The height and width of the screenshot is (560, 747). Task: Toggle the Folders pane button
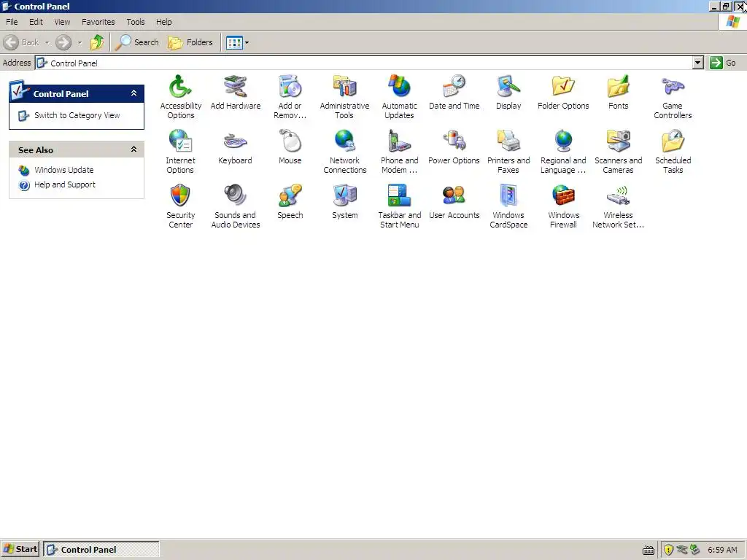coord(190,42)
